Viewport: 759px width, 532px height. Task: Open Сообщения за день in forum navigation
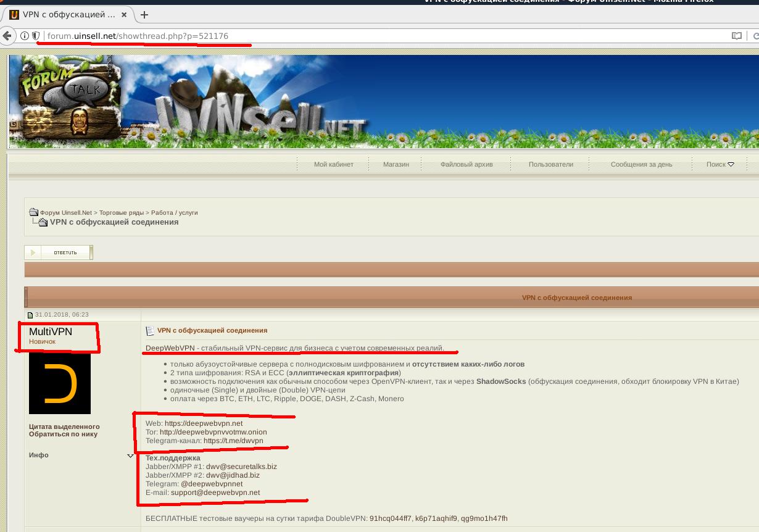pyautogui.click(x=642, y=164)
